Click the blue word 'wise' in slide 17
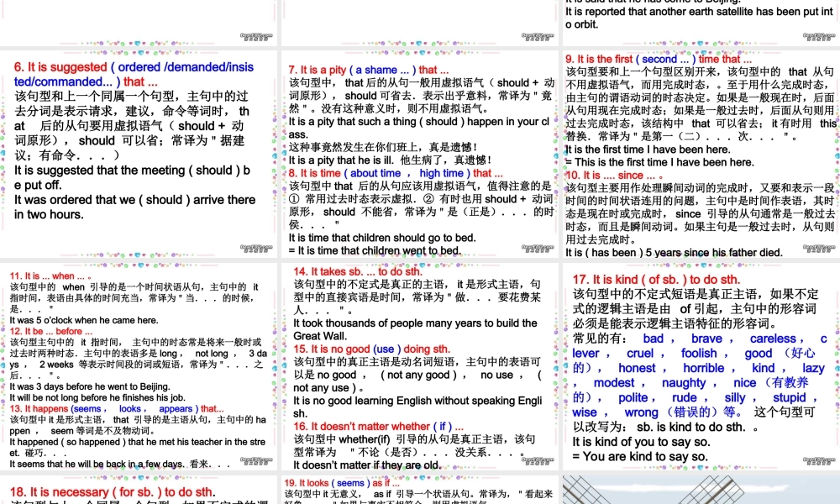The width and height of the screenshot is (840, 504). (585, 412)
